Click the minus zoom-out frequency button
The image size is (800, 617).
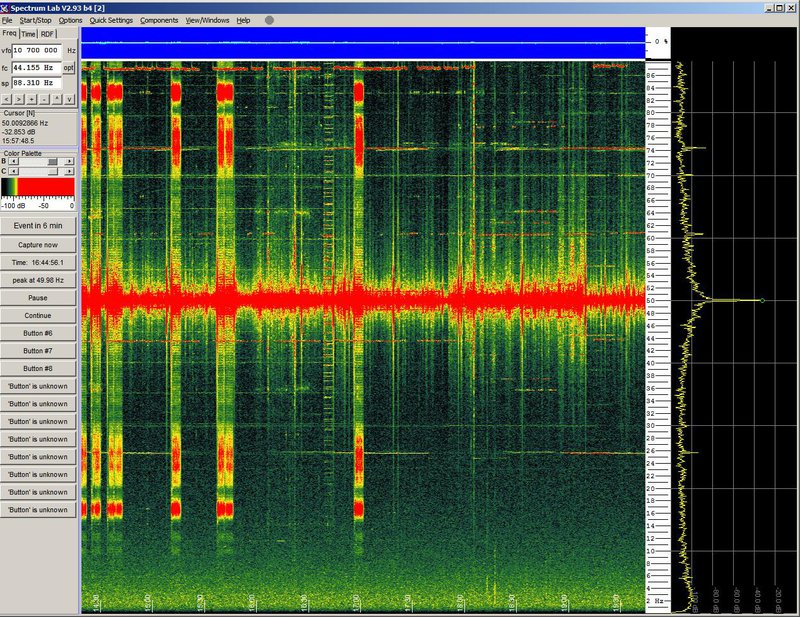46,99
